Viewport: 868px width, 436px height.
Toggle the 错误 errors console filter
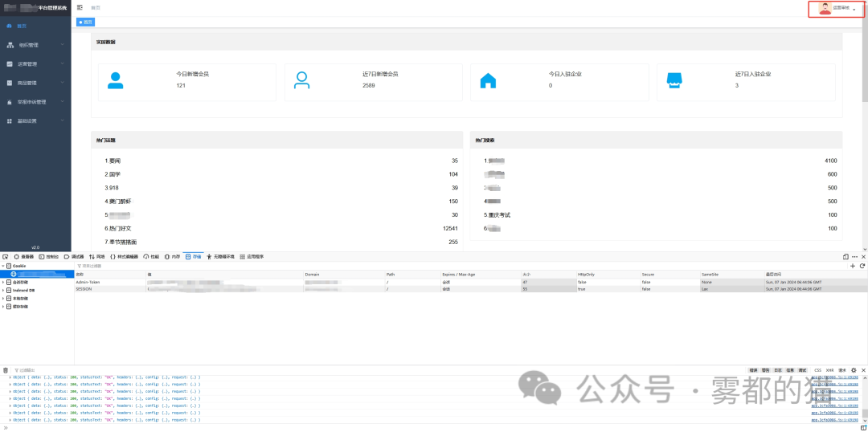(x=753, y=370)
